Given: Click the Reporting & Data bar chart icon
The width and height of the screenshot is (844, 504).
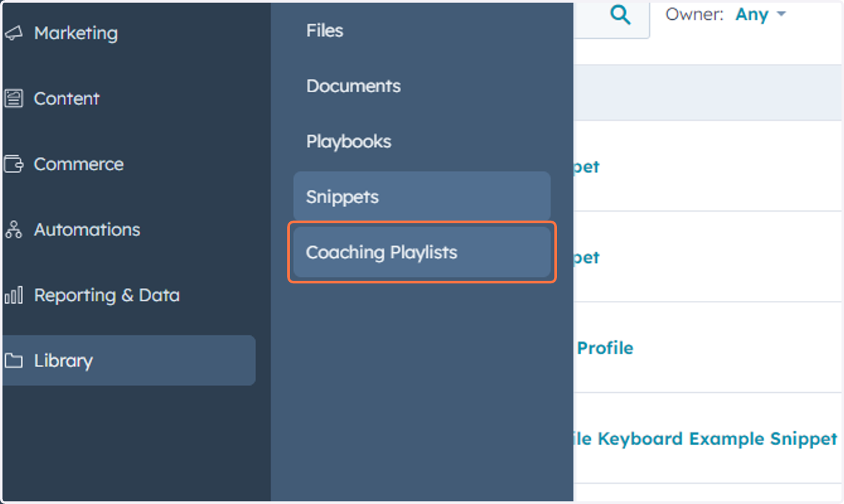Looking at the screenshot, I should (13, 295).
